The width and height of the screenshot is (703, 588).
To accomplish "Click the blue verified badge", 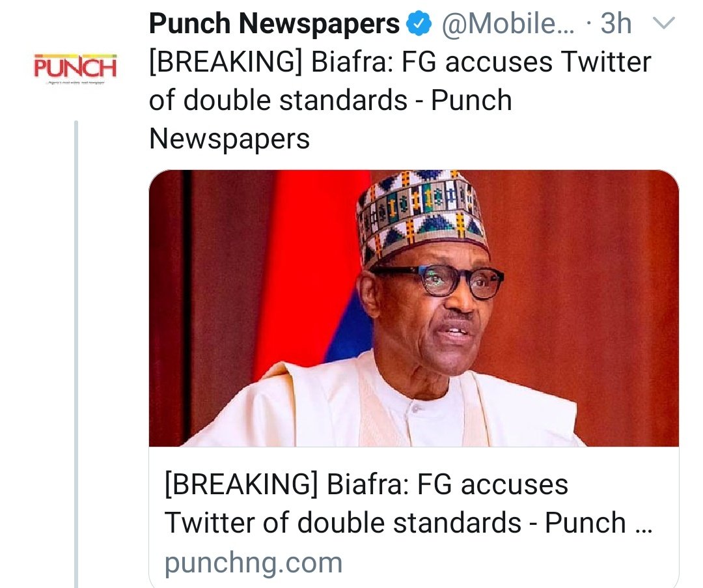I will tap(419, 24).
